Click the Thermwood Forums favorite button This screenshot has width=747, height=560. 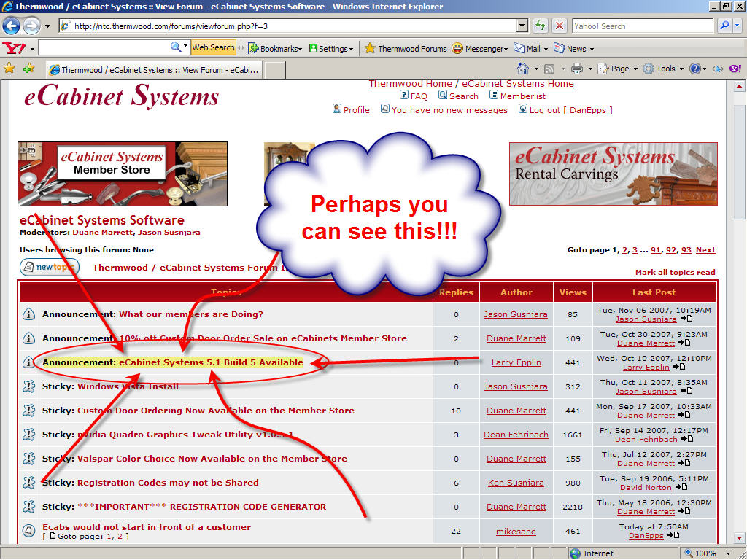click(406, 49)
